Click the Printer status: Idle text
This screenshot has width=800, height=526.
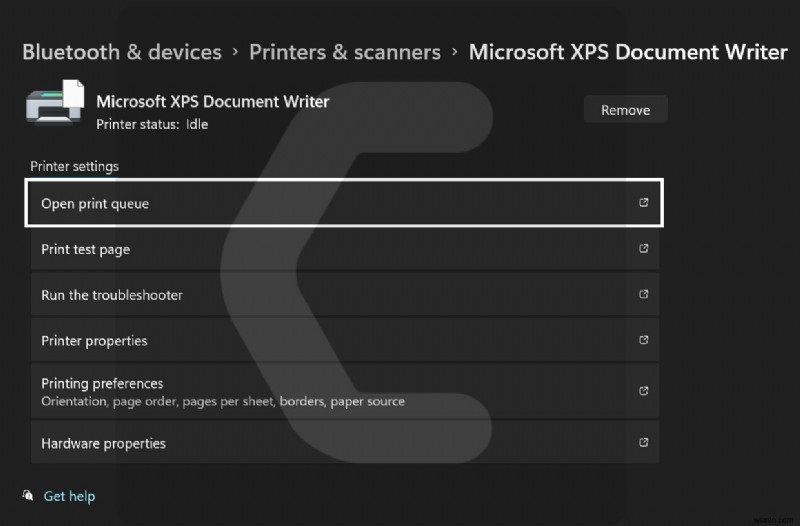(152, 124)
